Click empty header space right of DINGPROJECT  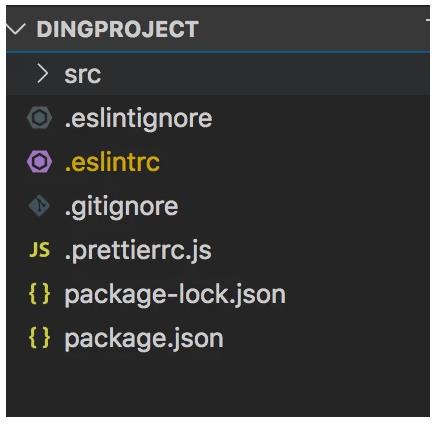click(x=310, y=29)
